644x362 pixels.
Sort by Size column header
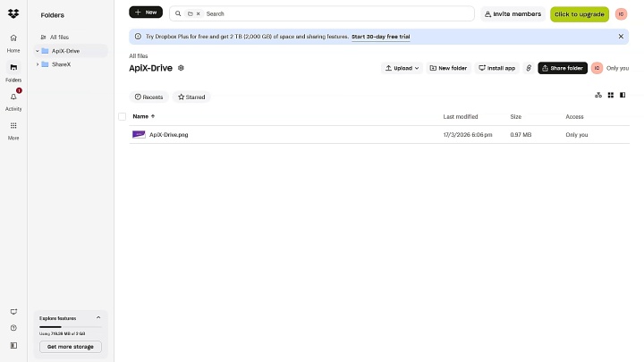point(516,116)
